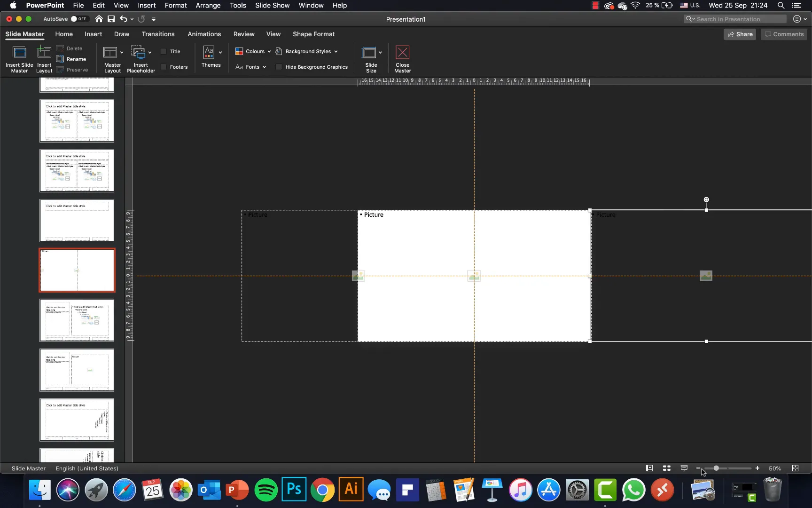Screen dimensions: 812x508
Task: Select the Title Only layout thumbnail
Action: point(77,221)
